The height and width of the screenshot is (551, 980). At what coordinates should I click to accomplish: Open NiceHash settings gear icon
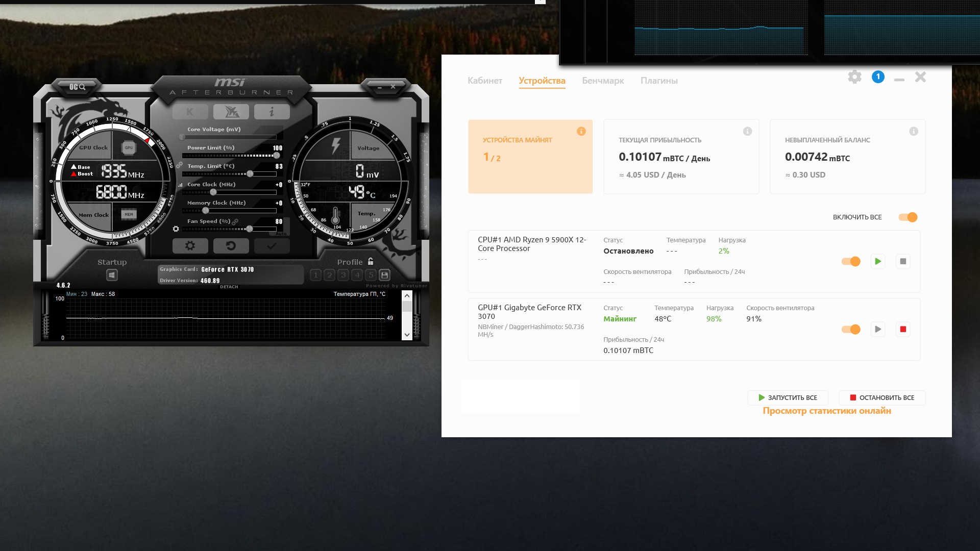click(x=854, y=77)
